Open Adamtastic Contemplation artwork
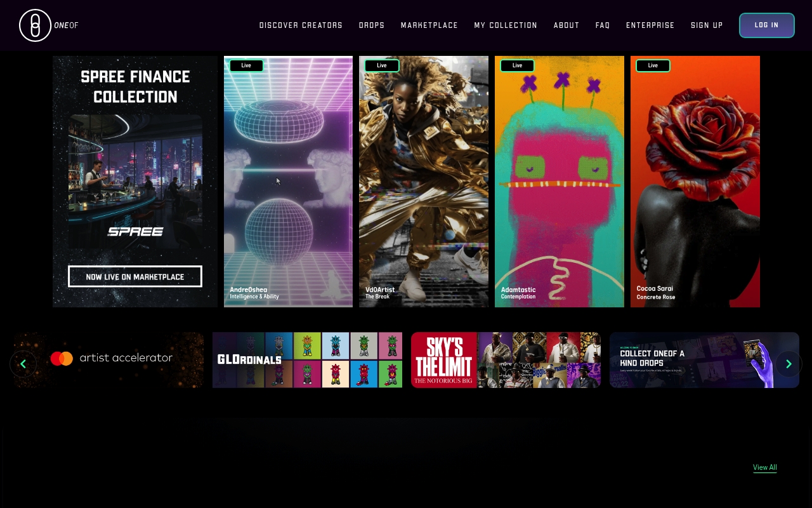 [x=560, y=182]
